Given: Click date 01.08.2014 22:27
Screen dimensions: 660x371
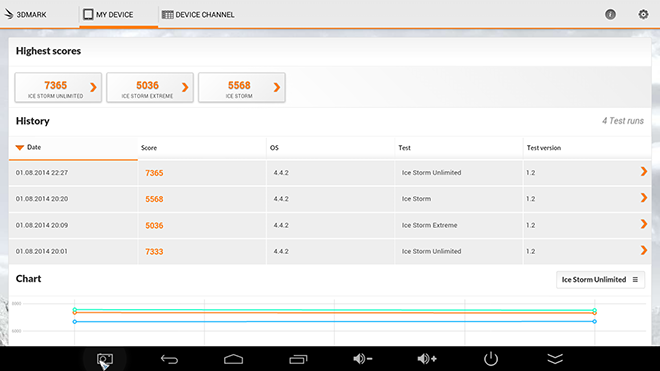Looking at the screenshot, I should click(42, 173).
